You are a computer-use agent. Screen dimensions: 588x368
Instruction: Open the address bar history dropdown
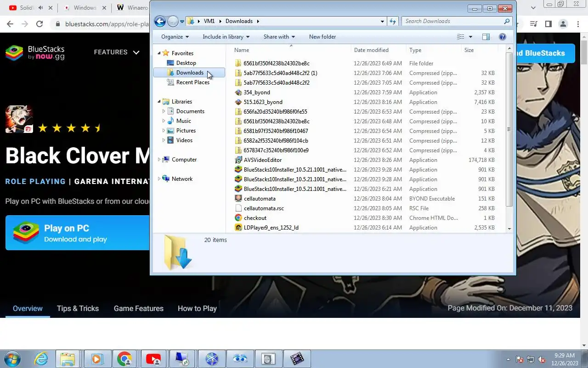pyautogui.click(x=382, y=21)
